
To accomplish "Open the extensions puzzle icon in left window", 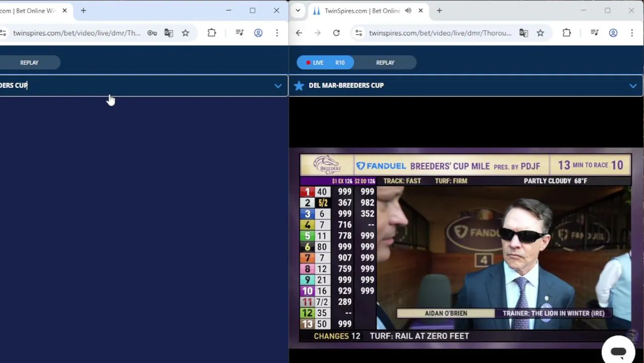I will (x=212, y=33).
